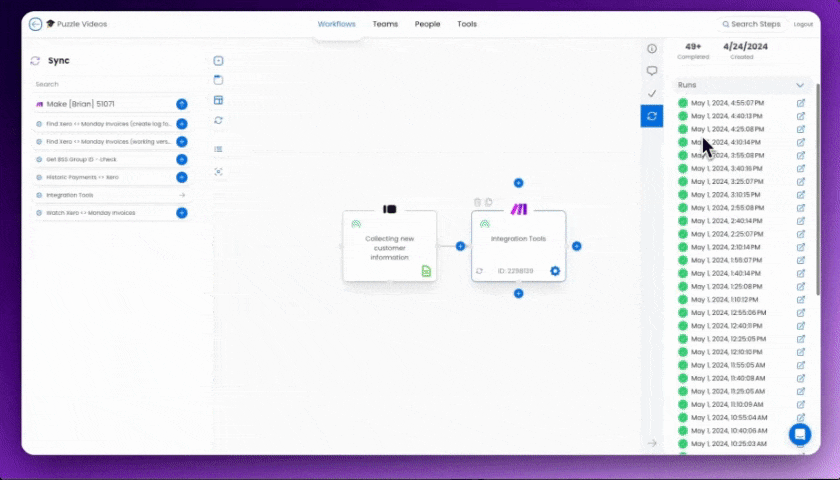Add the Historic Payments <> Xero scenario
Image resolution: width=840 pixels, height=480 pixels.
click(x=182, y=177)
